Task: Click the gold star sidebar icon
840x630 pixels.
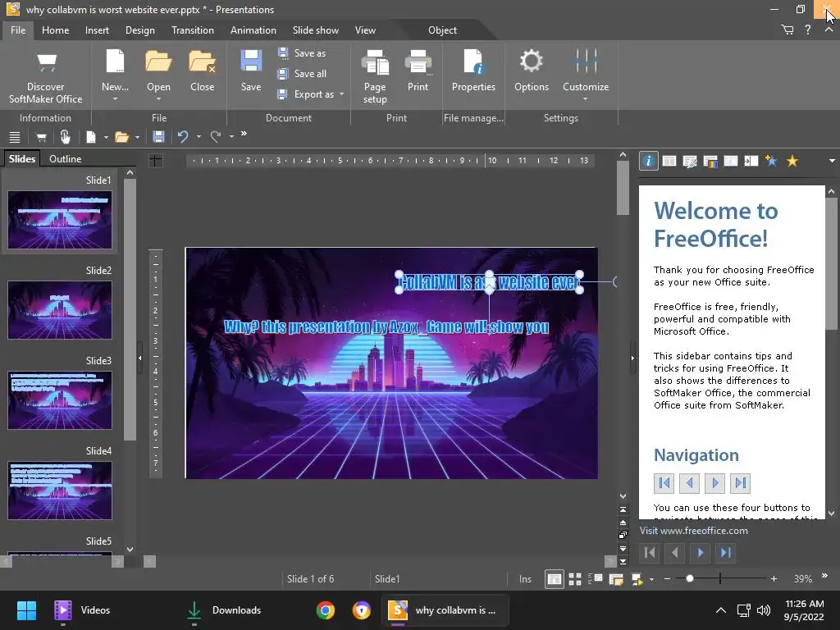Action: pyautogui.click(x=792, y=162)
